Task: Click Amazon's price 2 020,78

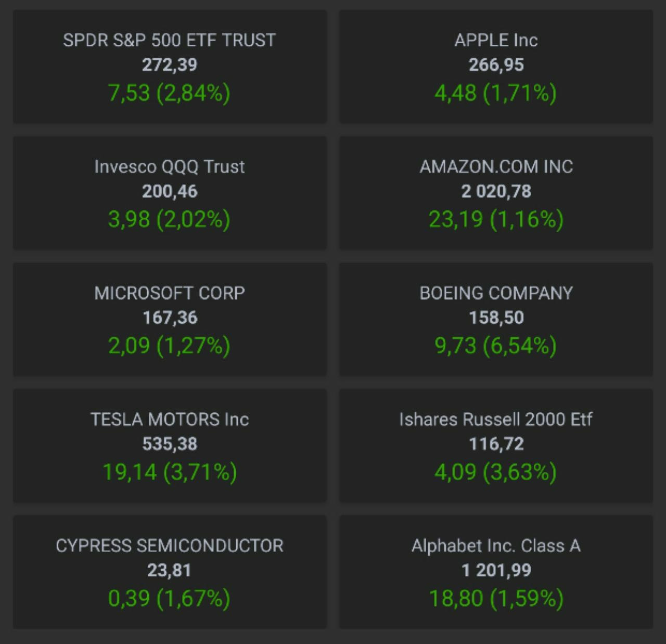Action: point(496,191)
